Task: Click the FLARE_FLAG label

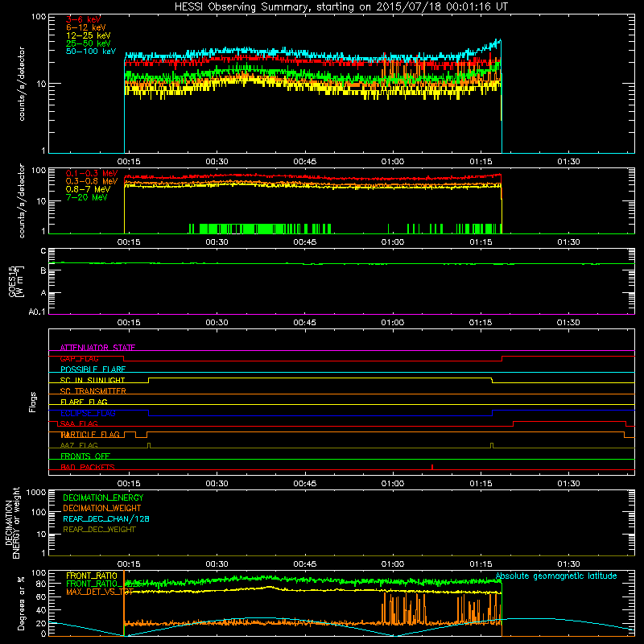Action: (x=84, y=402)
